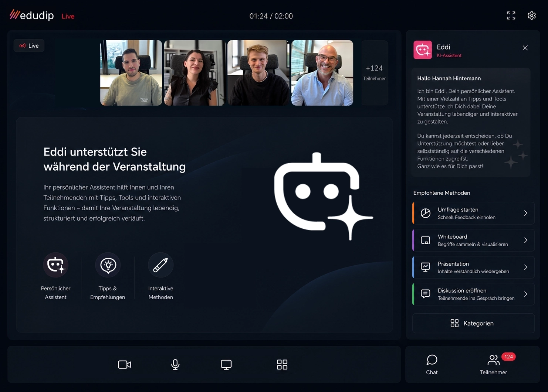Click the KI-Assistent subtitle

[449, 55]
